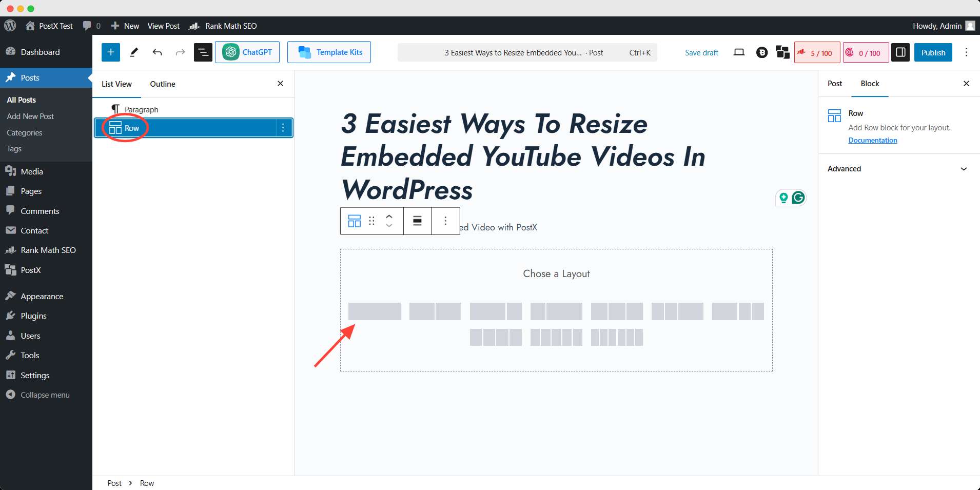Click Add New Post submenu item
The height and width of the screenshot is (490, 980).
(30, 116)
